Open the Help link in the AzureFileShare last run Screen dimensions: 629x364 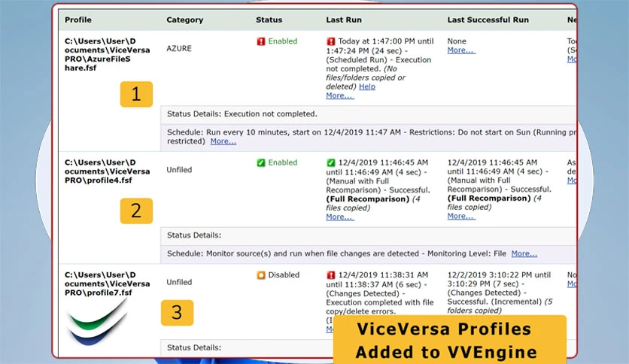pyautogui.click(x=367, y=86)
